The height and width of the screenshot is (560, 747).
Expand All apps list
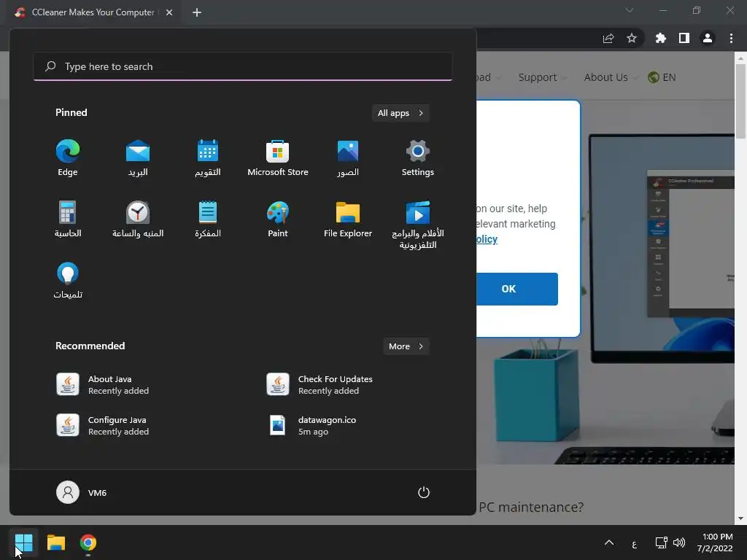click(x=400, y=113)
